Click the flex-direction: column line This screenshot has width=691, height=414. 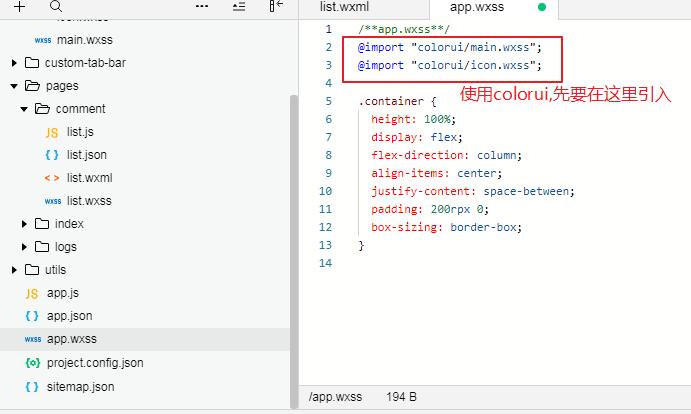[446, 155]
